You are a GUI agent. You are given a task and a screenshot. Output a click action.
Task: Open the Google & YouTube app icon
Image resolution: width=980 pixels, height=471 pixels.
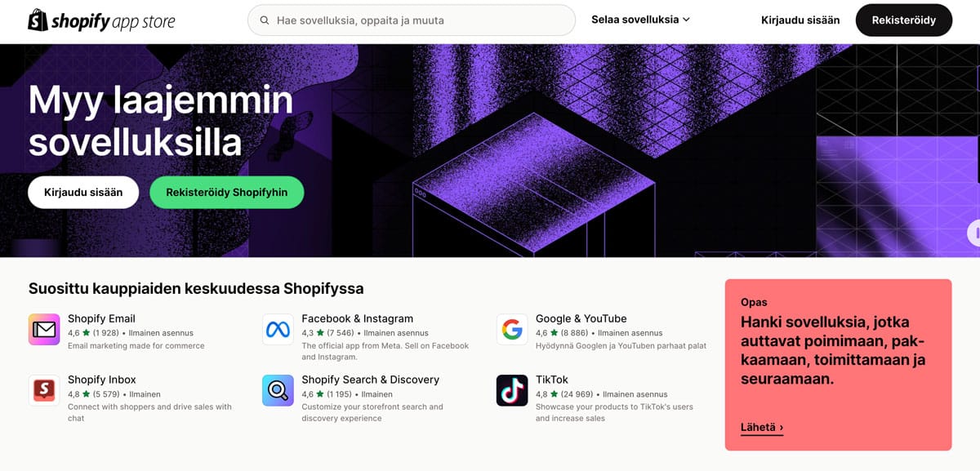(512, 330)
